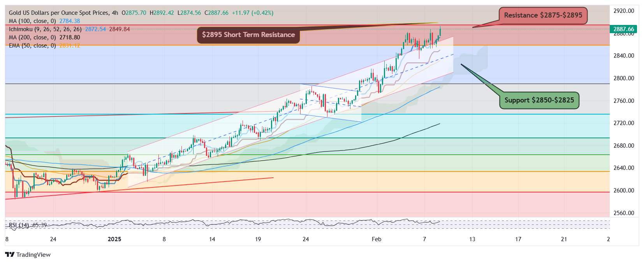
Task: Click the green 2887.66 current price tag
Action: click(623, 29)
